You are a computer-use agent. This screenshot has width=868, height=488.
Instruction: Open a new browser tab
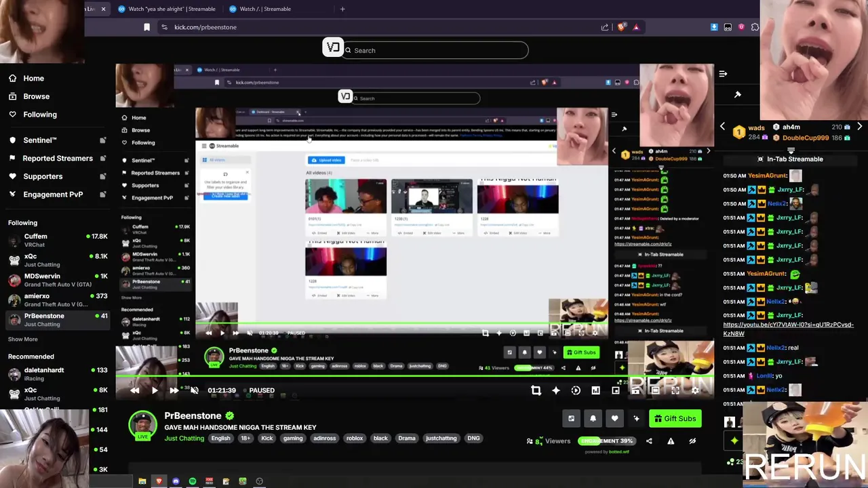click(342, 9)
